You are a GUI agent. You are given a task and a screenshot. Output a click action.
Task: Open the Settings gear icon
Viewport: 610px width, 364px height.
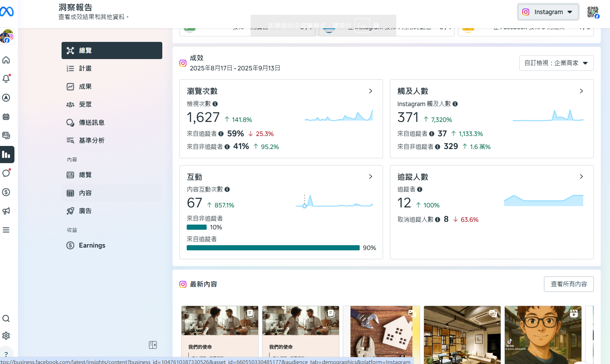6,336
